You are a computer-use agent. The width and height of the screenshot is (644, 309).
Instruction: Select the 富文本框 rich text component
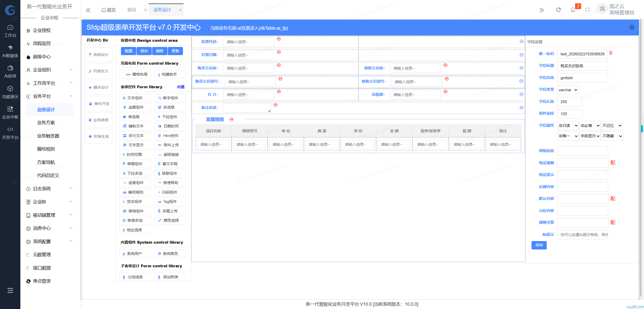170,164
